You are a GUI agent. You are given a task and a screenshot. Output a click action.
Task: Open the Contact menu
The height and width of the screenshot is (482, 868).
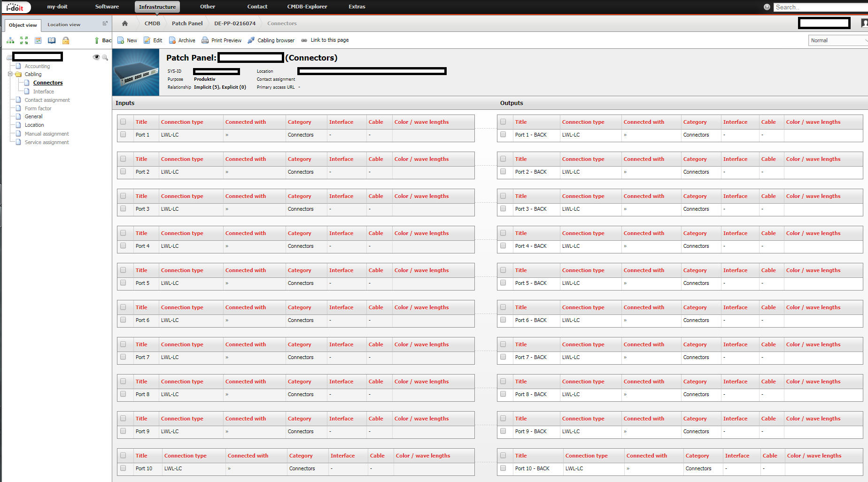257,7
